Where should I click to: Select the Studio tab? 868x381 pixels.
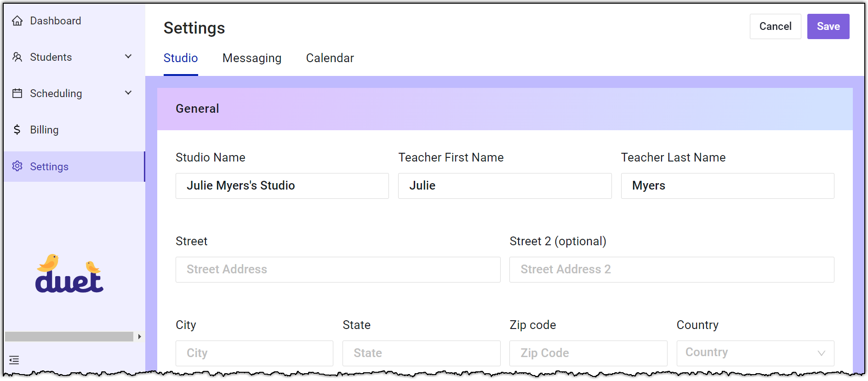(x=181, y=58)
